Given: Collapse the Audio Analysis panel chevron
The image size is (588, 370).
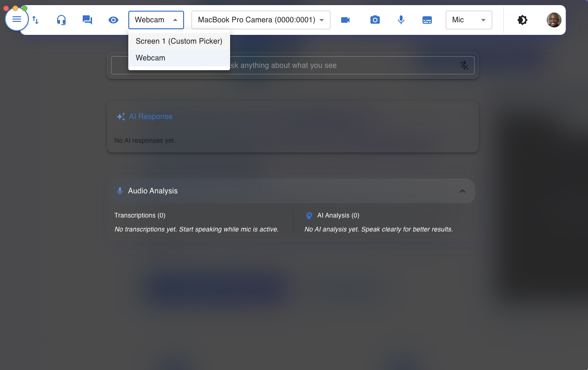Looking at the screenshot, I should (462, 191).
